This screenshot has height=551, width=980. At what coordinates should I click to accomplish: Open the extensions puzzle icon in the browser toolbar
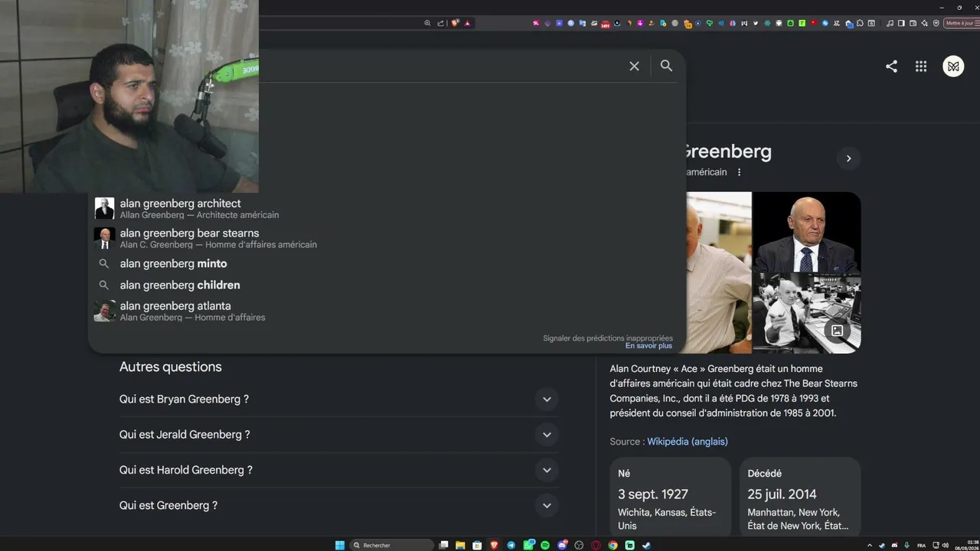[x=861, y=23]
